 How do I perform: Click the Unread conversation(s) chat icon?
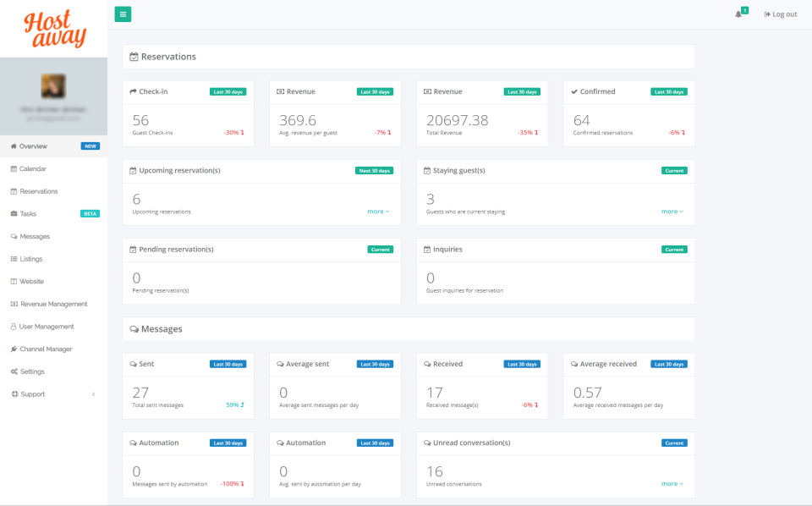point(427,443)
